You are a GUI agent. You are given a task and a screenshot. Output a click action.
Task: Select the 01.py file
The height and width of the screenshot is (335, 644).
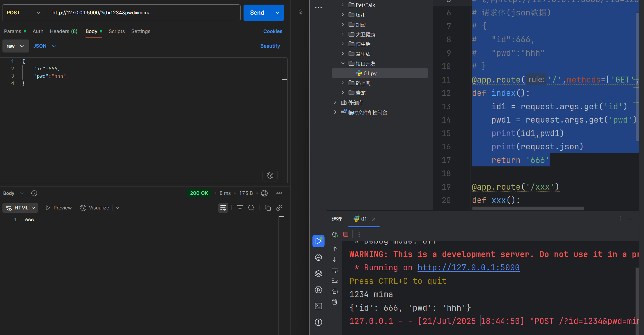coord(380,73)
